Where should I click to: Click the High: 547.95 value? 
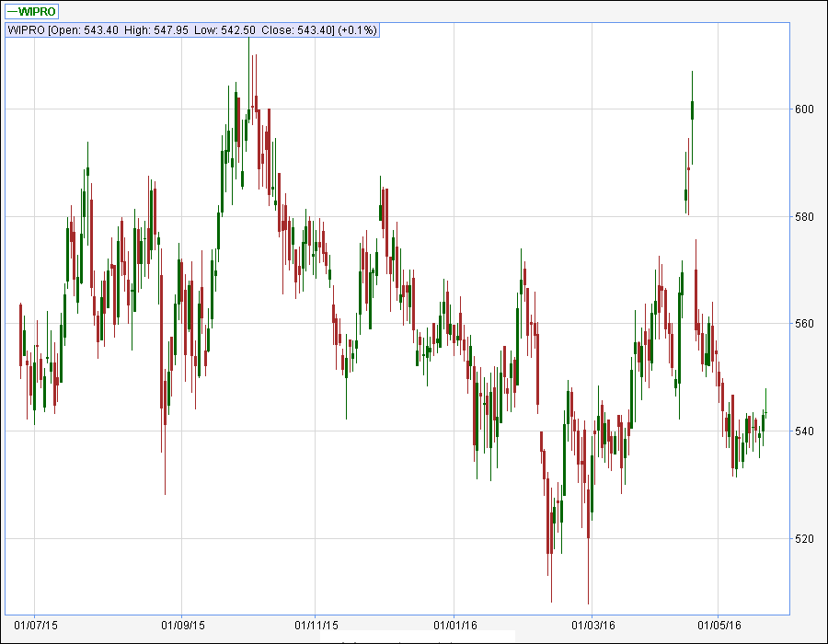pyautogui.click(x=156, y=30)
